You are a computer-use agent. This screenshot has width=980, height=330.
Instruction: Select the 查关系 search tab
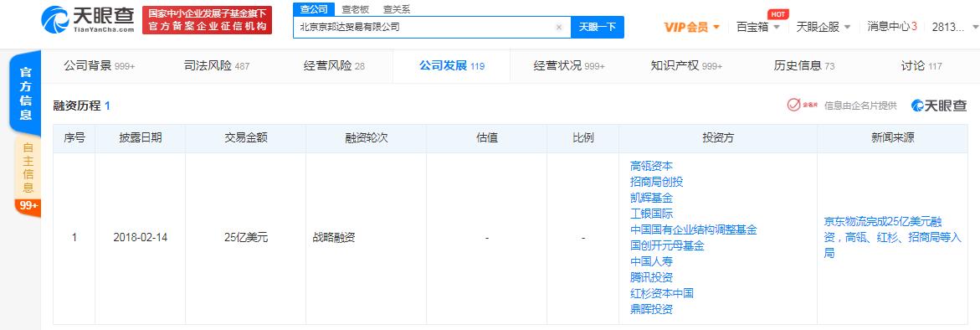coord(396,9)
